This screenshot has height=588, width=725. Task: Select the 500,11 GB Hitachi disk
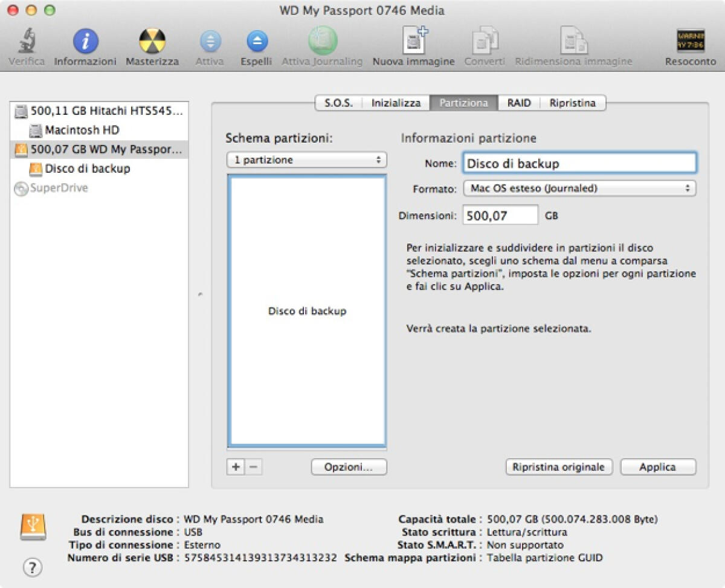99,111
